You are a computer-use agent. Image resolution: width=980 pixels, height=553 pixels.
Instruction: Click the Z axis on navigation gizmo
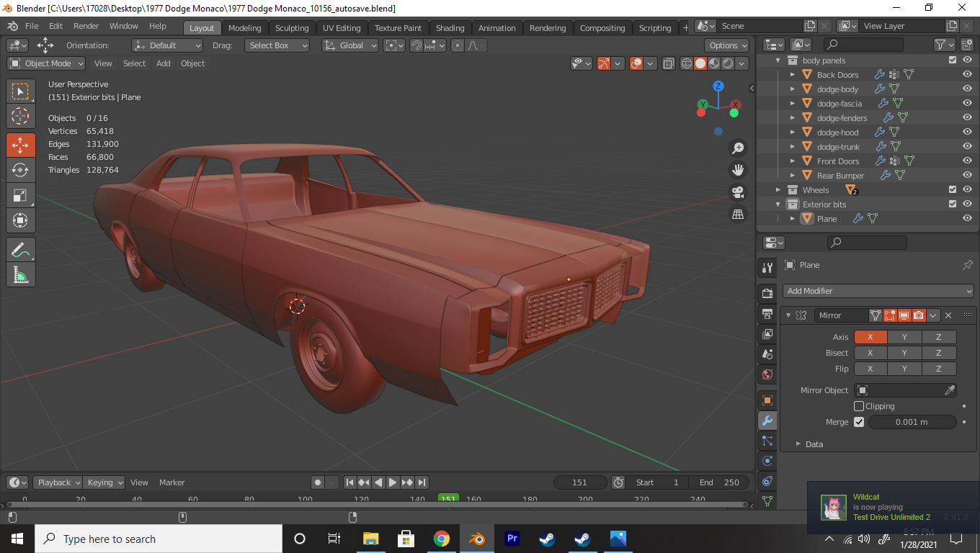click(718, 86)
